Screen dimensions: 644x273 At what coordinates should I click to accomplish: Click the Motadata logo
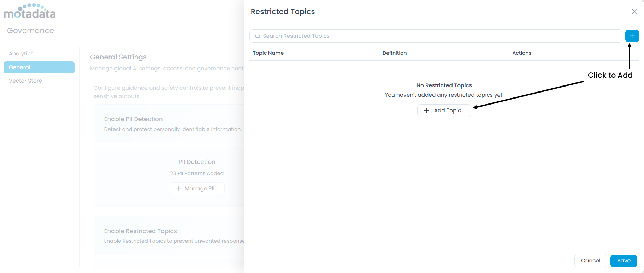click(x=30, y=11)
